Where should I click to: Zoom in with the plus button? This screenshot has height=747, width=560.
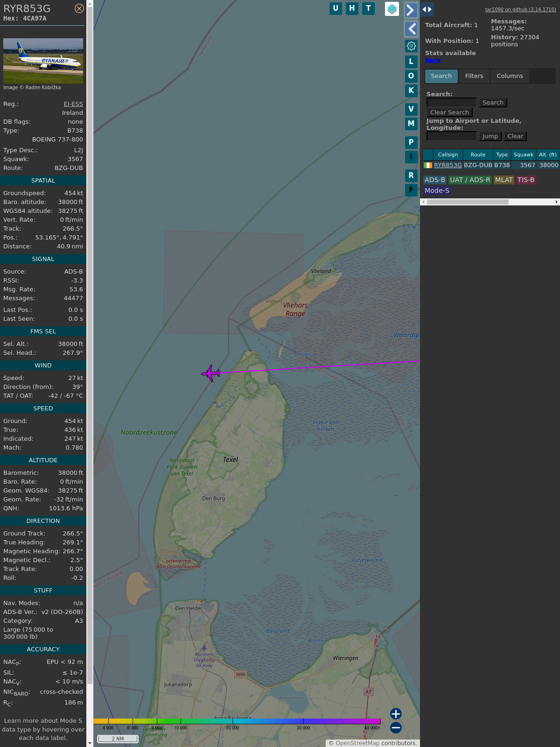pos(396,713)
